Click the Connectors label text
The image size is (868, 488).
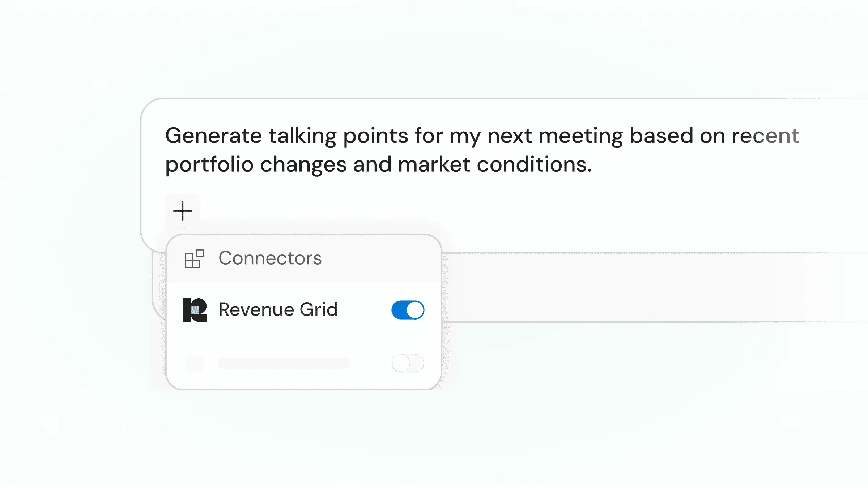[x=270, y=258]
